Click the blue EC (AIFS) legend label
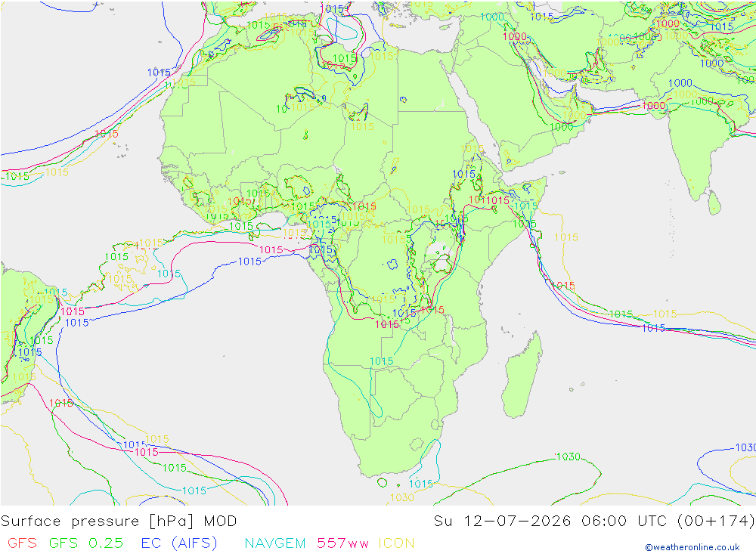This screenshot has width=756, height=554. pos(179,543)
